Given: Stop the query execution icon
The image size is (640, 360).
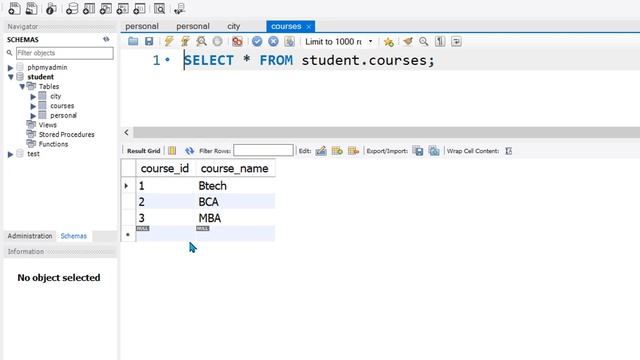Looking at the screenshot, I should 218,41.
